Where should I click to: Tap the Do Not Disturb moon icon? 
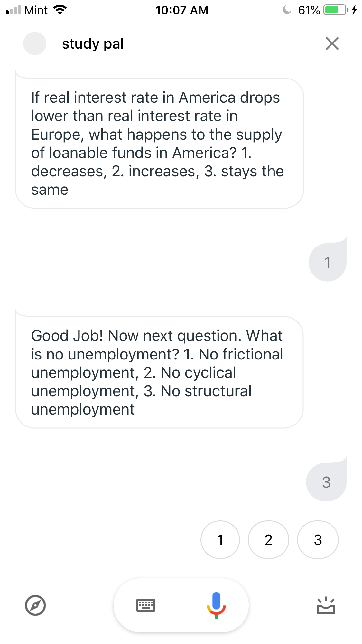point(287,10)
